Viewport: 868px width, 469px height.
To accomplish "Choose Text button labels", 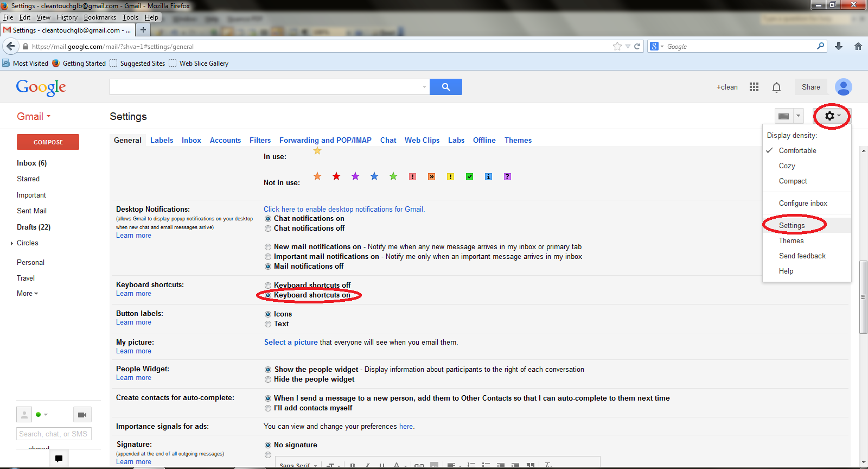I will point(268,324).
